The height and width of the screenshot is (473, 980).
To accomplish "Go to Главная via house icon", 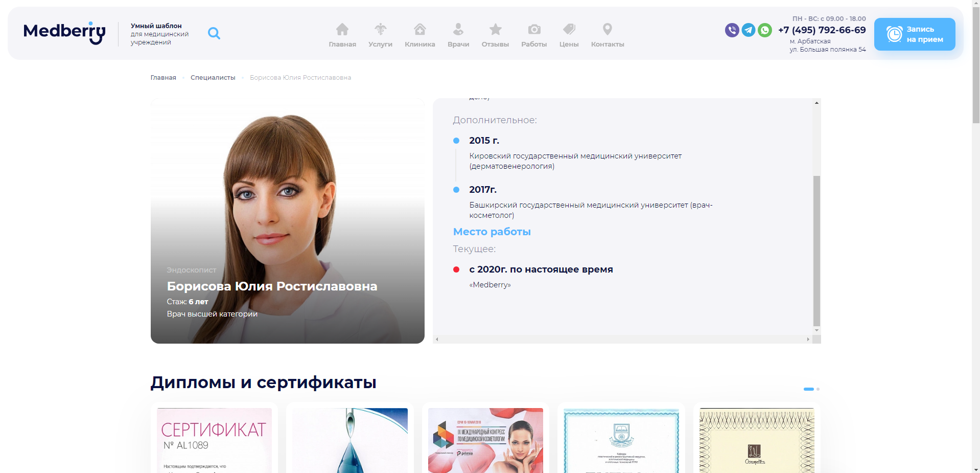I will [342, 29].
